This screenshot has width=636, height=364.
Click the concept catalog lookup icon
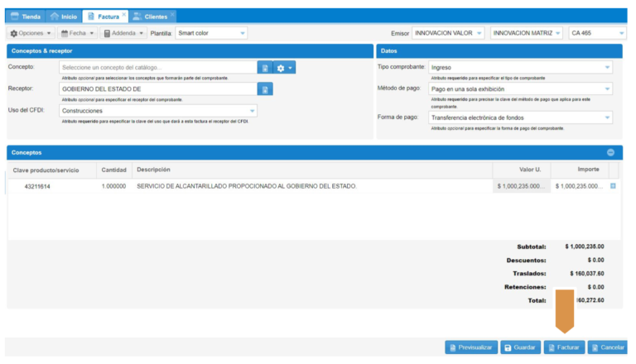coord(264,68)
